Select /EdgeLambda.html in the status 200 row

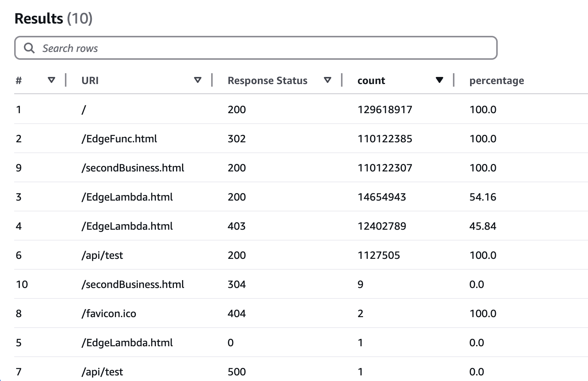(127, 197)
